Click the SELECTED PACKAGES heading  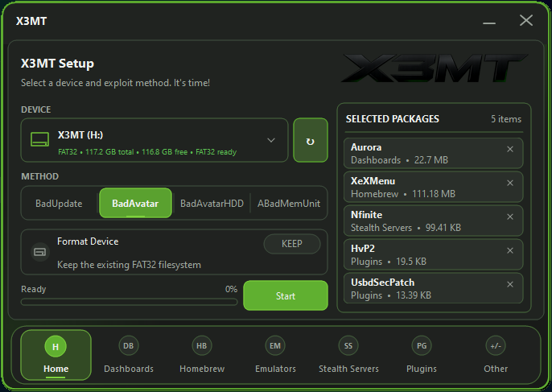392,119
